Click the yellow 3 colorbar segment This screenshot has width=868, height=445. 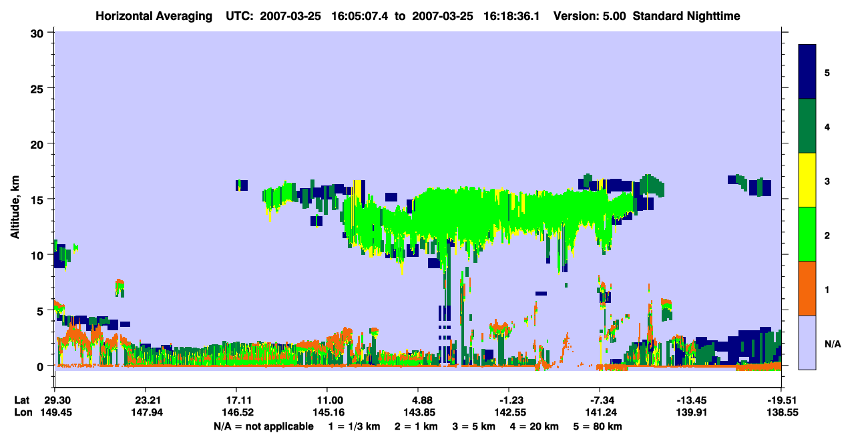807,180
